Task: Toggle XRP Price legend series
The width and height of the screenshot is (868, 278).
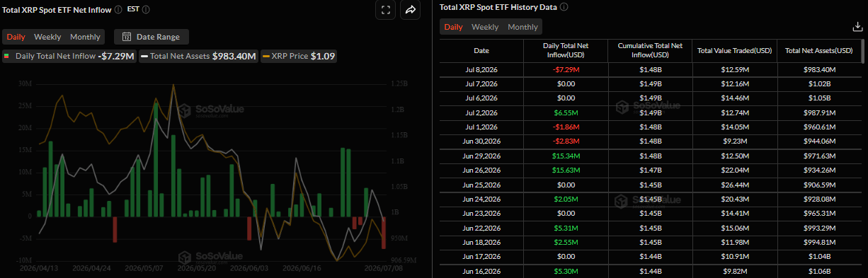Action: 298,56
